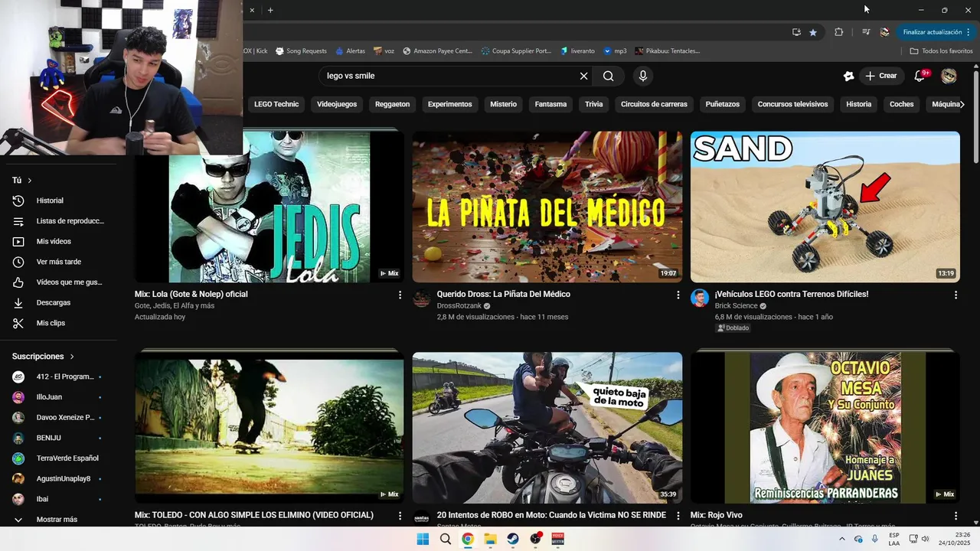Open Windows taskbar search
Screen dimensions: 980x551
(446, 539)
